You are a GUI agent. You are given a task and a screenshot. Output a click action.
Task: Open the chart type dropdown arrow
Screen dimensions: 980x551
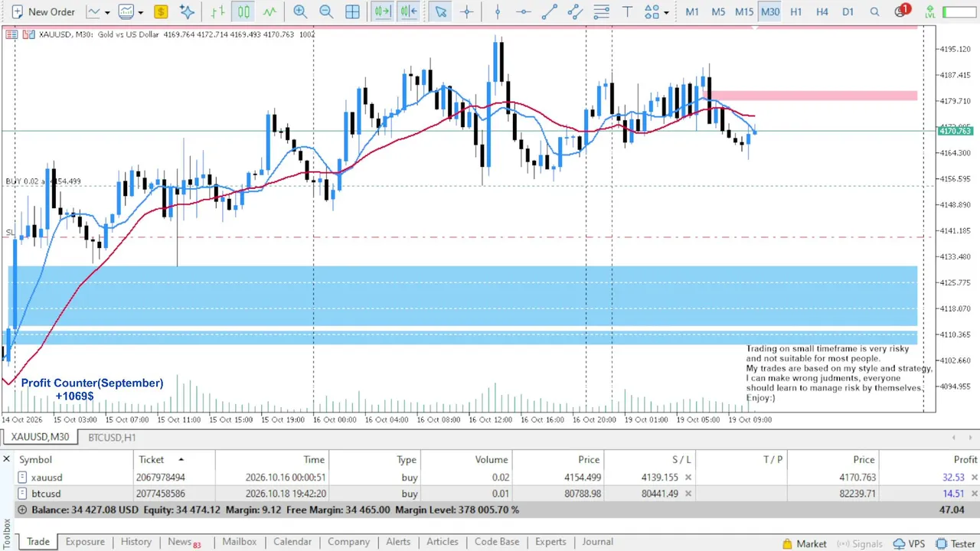tap(107, 12)
